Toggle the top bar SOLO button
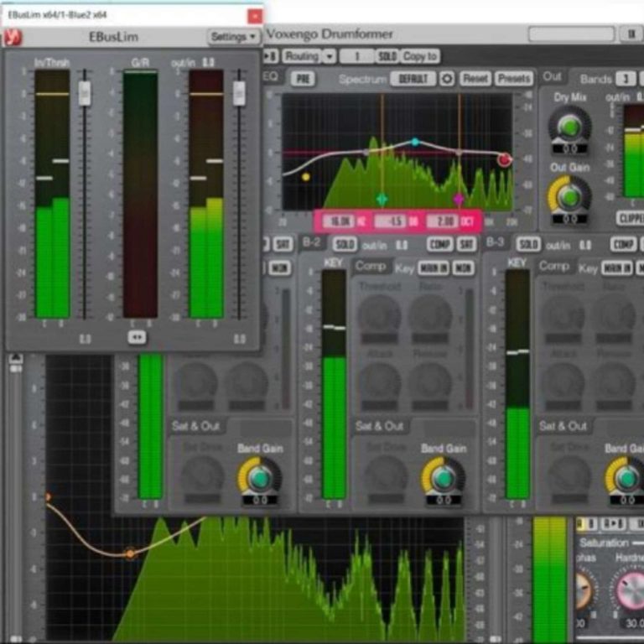The image size is (644, 644). coord(387,56)
